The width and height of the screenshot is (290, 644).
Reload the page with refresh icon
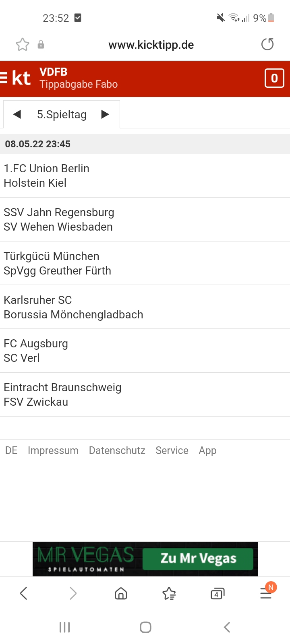[267, 44]
